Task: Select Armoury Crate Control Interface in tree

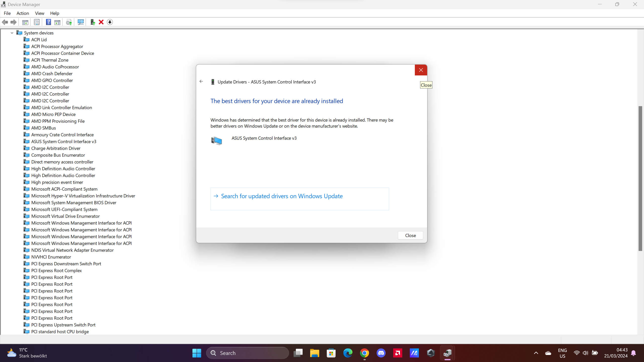Action: (62, 135)
